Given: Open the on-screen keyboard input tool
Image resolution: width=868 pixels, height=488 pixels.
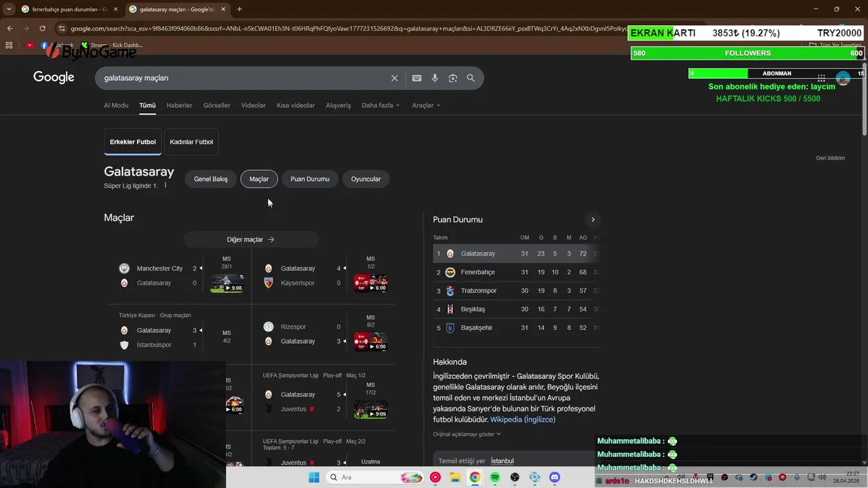Looking at the screenshot, I should pos(416,78).
